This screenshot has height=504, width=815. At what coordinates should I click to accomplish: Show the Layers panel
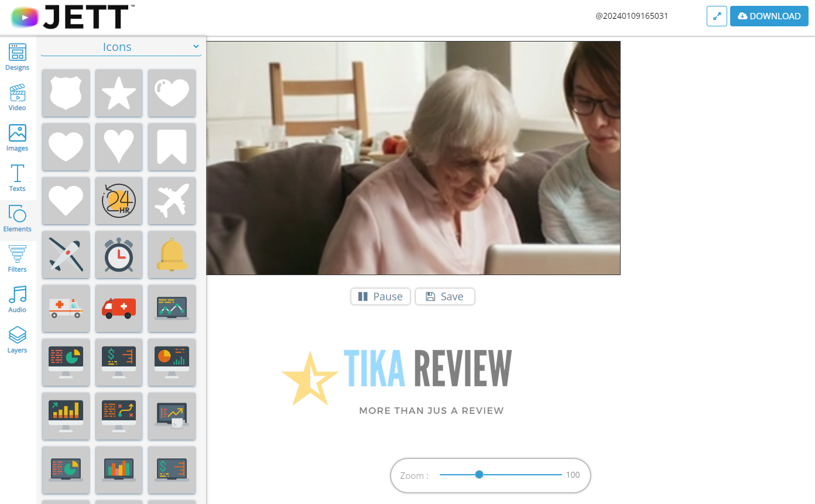[17, 340]
